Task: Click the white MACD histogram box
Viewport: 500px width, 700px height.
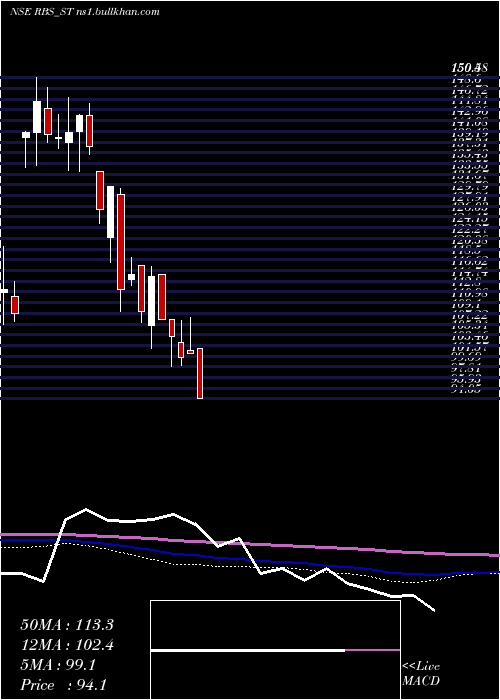Action: coord(275,650)
